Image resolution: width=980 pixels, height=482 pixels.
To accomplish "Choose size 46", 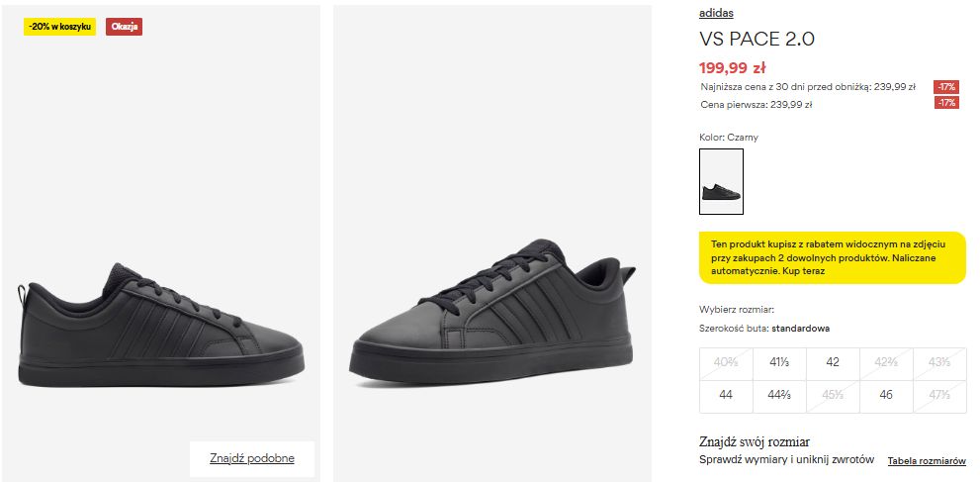I will 886,395.
